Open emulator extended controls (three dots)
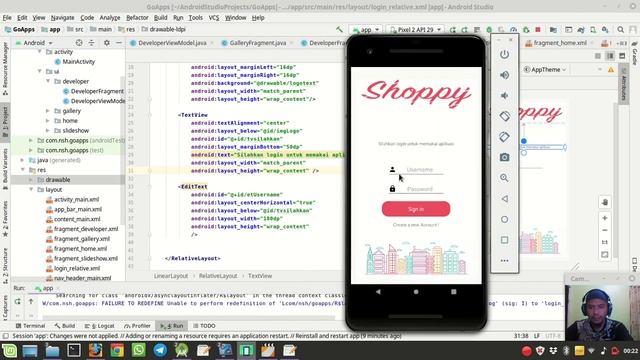Screen dimensions: 640x360 click(504, 260)
